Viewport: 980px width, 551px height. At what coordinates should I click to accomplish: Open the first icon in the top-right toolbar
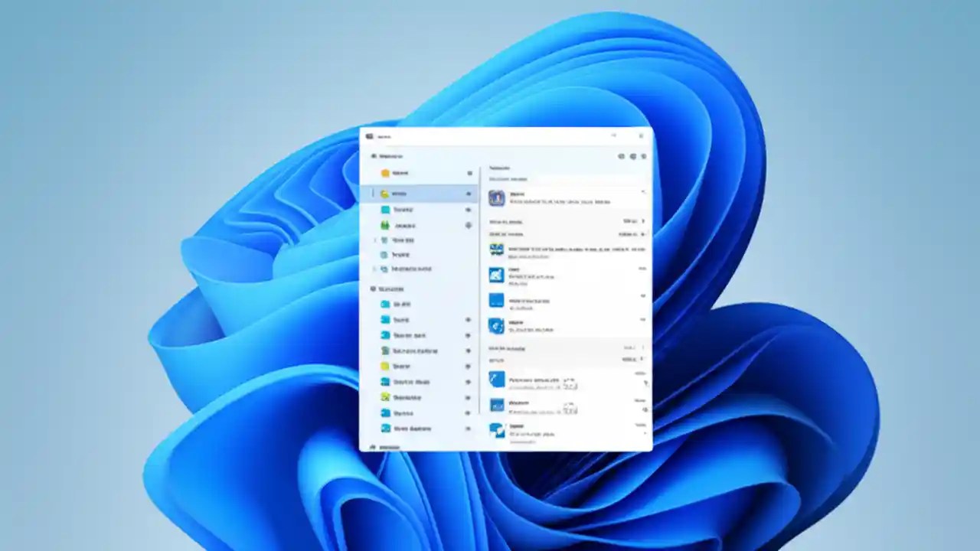coord(621,156)
